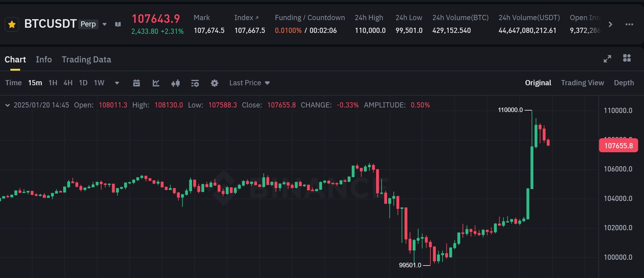Switch to Depth chart view

[624, 83]
